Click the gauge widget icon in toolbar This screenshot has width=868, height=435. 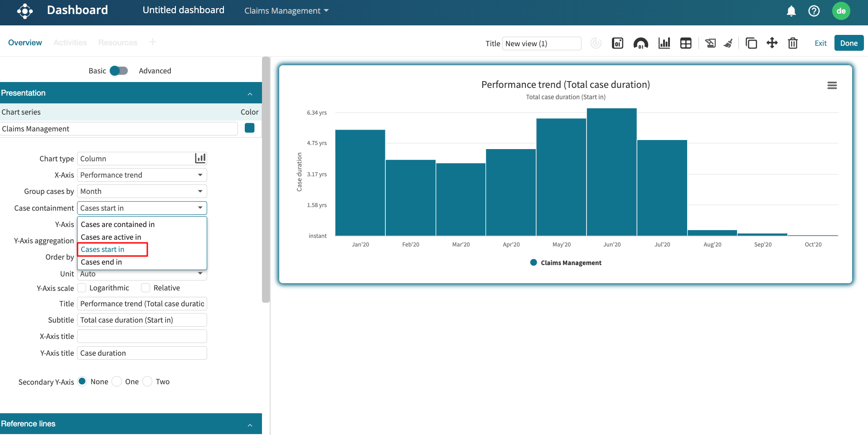click(x=640, y=43)
